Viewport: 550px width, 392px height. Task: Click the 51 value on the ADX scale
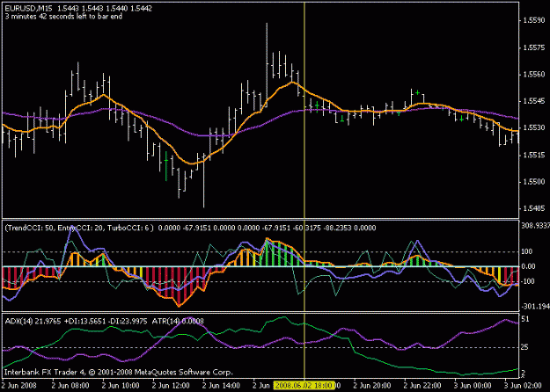[525, 319]
